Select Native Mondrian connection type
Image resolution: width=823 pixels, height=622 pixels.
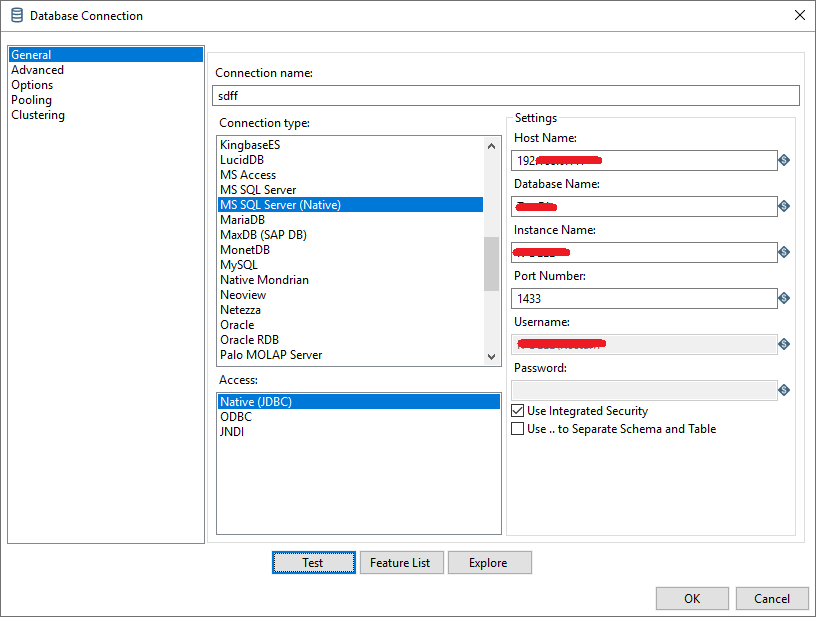pyautogui.click(x=353, y=282)
